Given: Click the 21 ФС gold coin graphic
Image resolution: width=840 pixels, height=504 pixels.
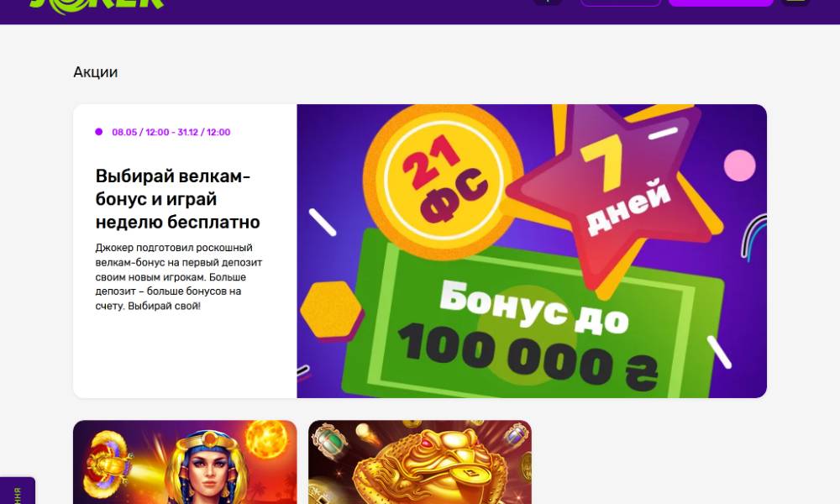Looking at the screenshot, I should point(443,179).
